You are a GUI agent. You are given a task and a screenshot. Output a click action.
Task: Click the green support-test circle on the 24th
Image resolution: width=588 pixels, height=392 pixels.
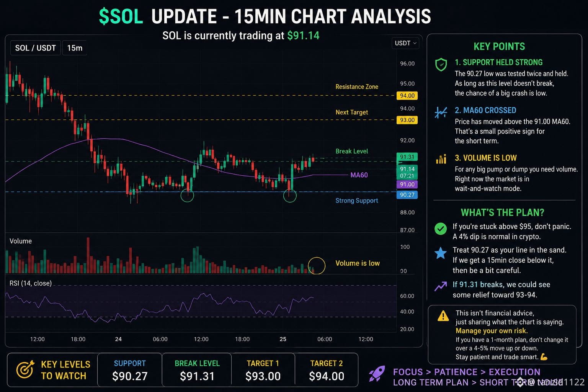point(187,195)
